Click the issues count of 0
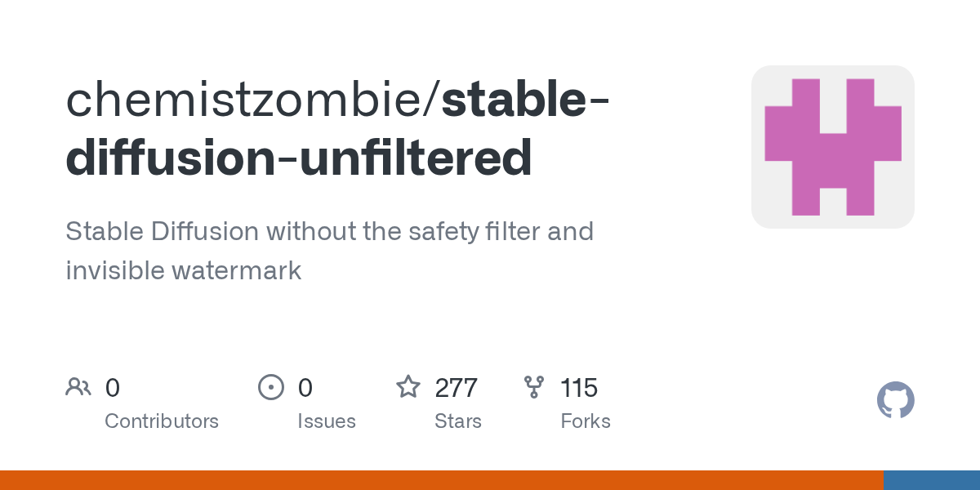The height and width of the screenshot is (490, 980). [x=305, y=387]
